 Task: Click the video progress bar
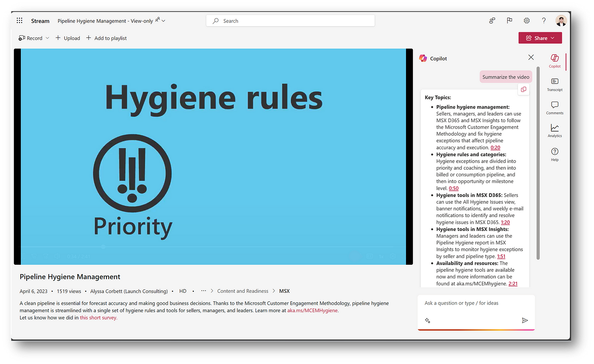212,247
